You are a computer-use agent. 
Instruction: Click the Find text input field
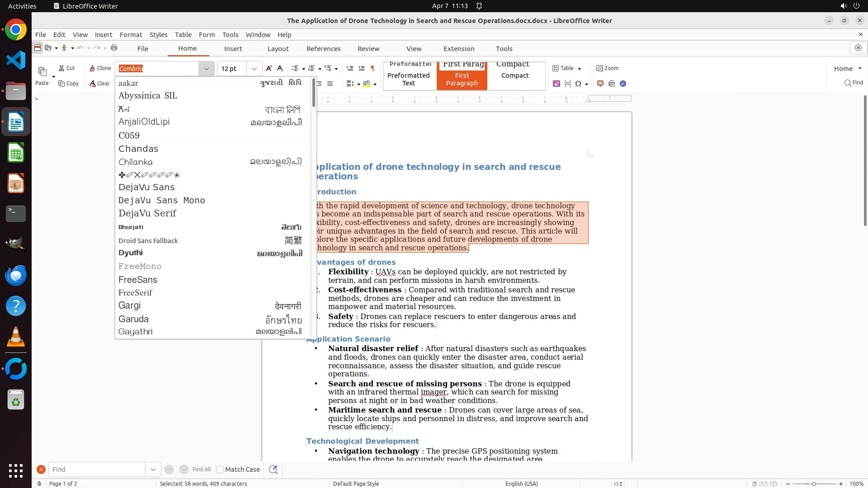(x=97, y=469)
